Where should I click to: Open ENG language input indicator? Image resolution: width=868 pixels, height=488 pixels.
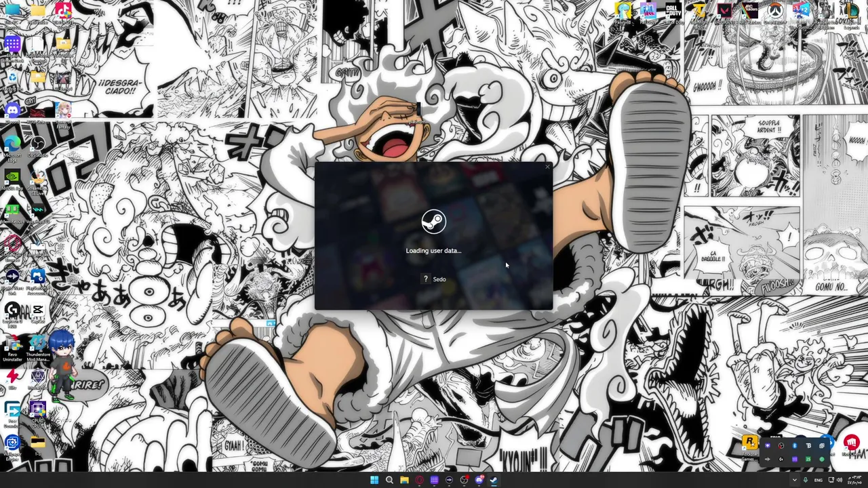(x=818, y=480)
